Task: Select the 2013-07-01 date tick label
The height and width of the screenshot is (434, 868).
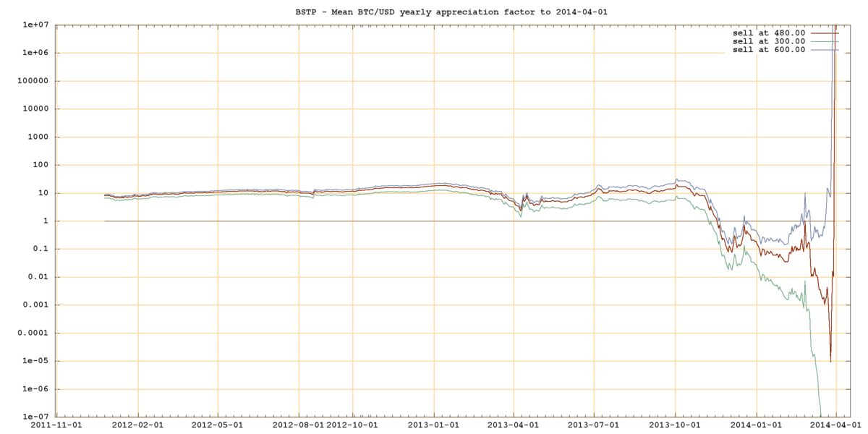Action: 594,425
